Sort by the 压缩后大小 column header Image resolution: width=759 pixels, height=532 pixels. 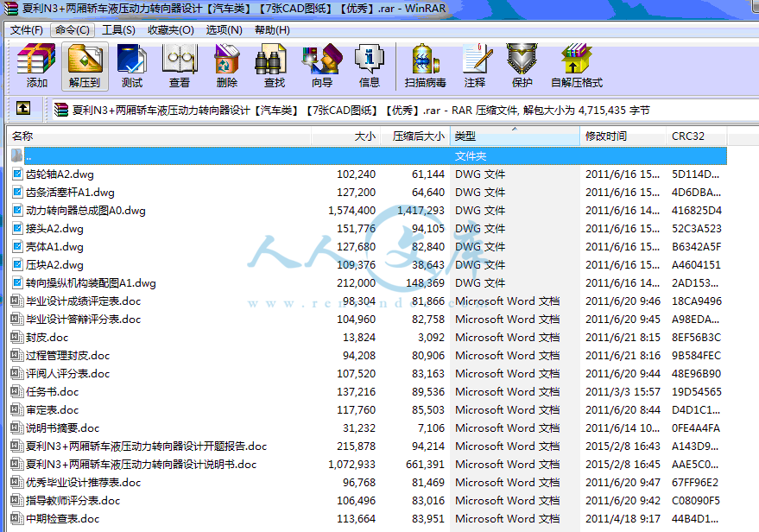[x=415, y=136]
